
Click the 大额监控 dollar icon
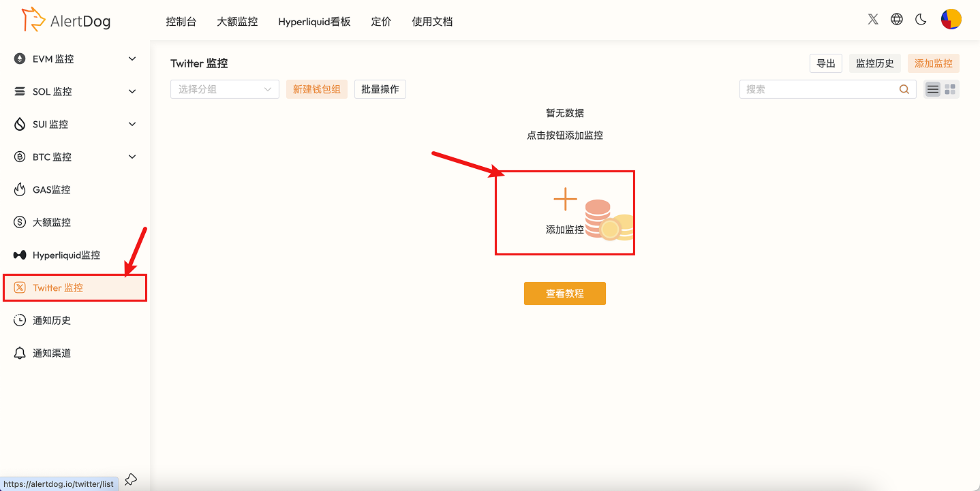[x=20, y=222]
